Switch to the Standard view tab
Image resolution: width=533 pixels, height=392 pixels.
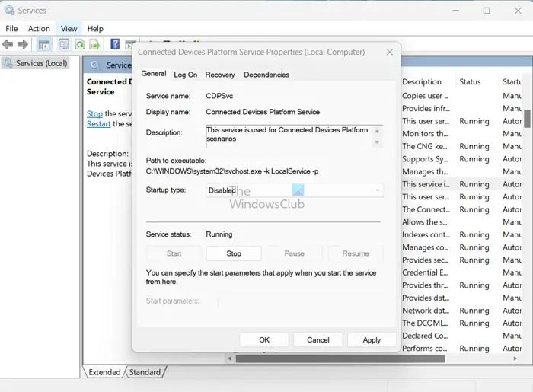pos(145,372)
